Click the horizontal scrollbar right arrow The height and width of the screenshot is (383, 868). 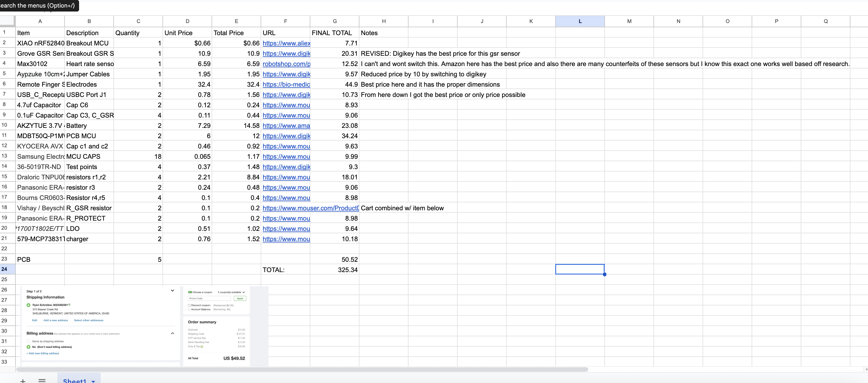click(866, 369)
